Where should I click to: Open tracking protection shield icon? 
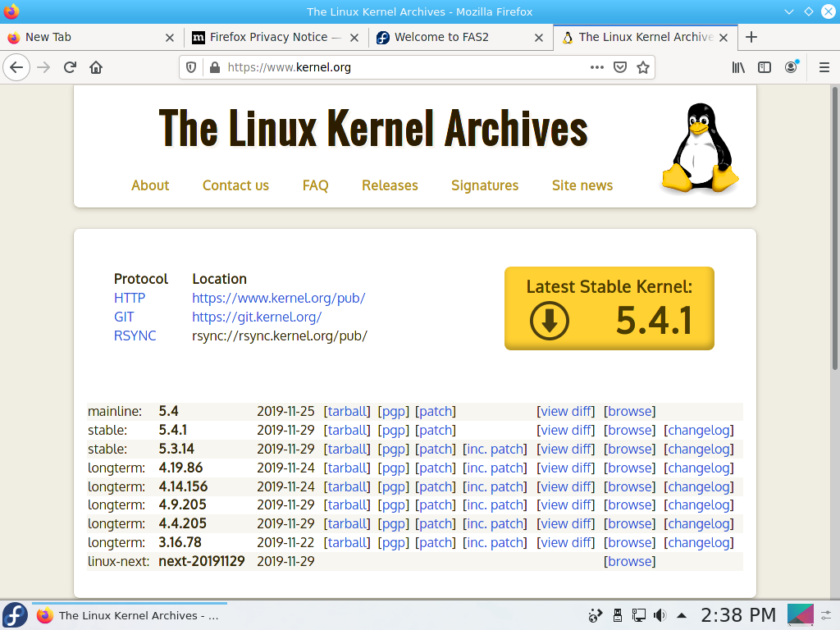[x=191, y=67]
